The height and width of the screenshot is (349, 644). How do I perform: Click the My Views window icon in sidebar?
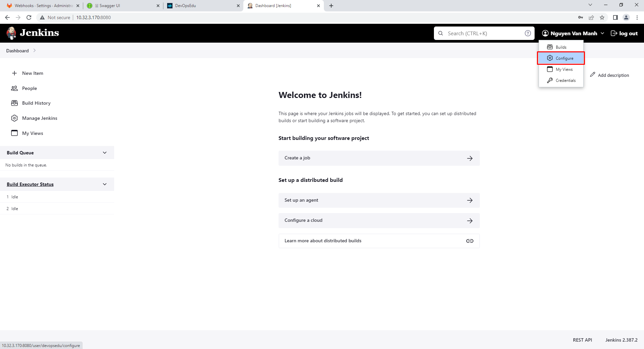tap(14, 133)
